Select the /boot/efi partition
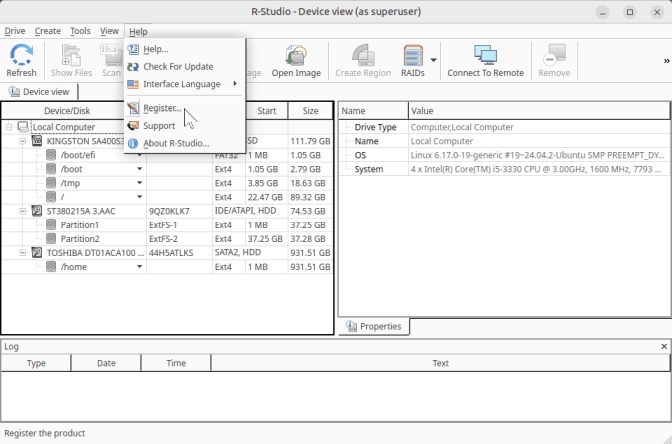 coord(78,155)
